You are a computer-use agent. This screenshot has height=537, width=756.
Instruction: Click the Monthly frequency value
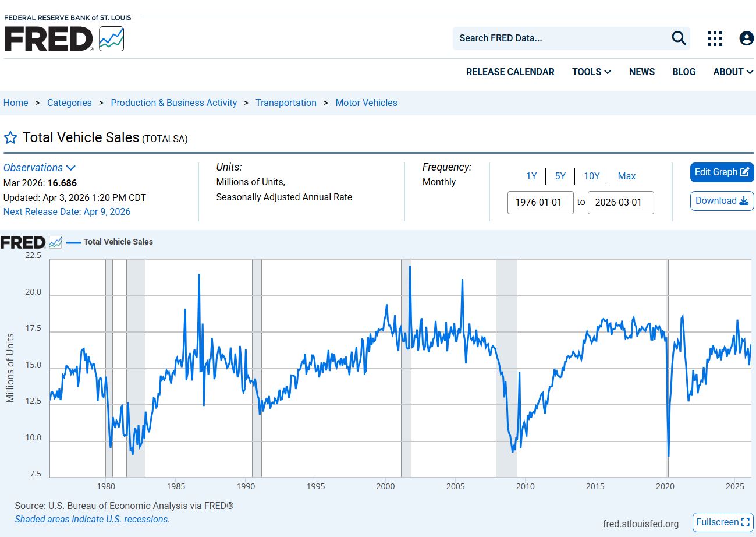(x=439, y=182)
